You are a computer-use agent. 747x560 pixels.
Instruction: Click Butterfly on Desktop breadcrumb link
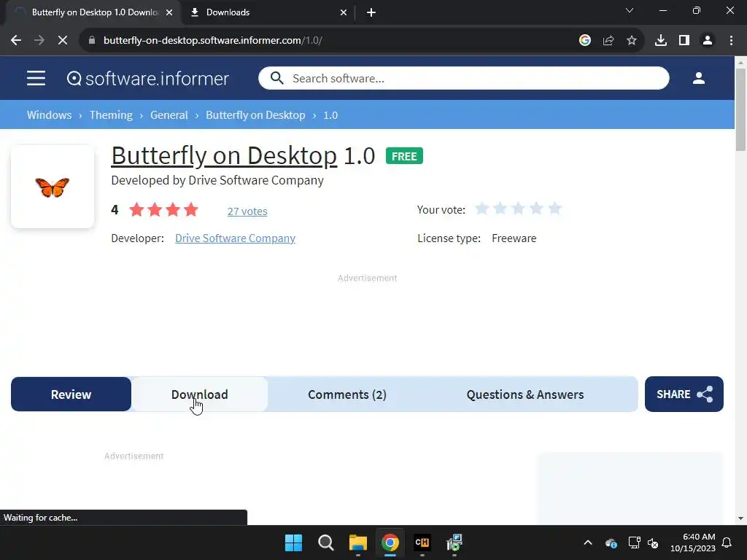tap(255, 115)
